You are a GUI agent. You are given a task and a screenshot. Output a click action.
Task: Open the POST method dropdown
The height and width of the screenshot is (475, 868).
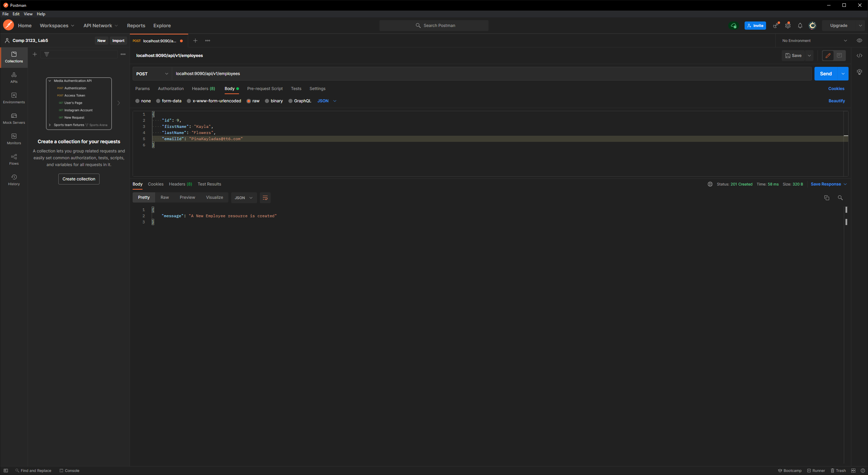pyautogui.click(x=152, y=73)
